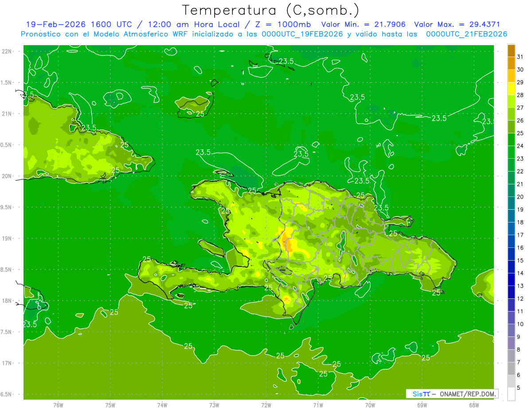This screenshot has width=532, height=411.
Task: Click the 19N latitude axis label
Action: point(7,239)
